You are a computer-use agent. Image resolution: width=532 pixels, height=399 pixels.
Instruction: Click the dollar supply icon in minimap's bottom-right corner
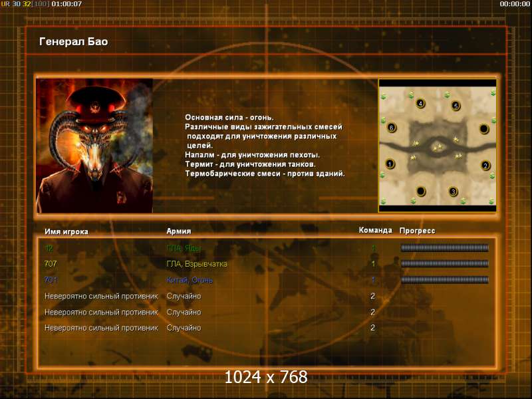[x=492, y=201]
